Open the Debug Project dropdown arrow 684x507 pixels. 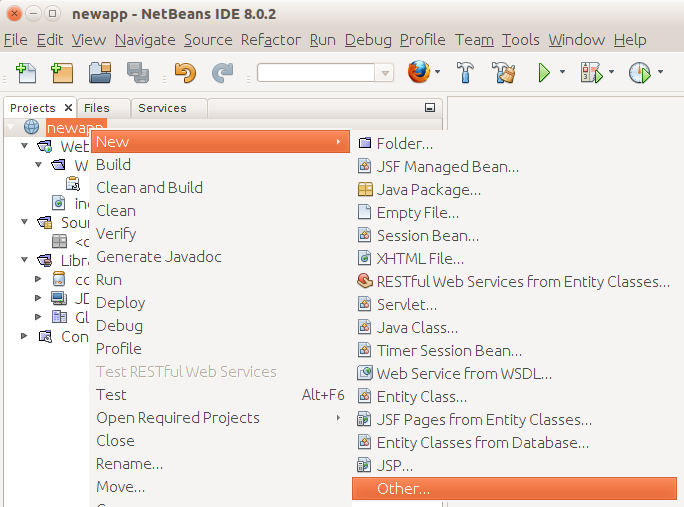(611, 72)
